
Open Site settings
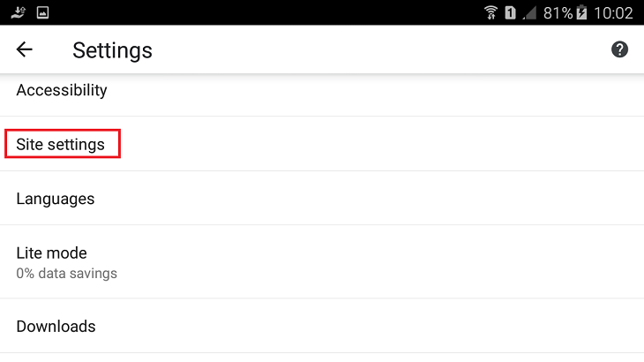[x=322, y=144]
